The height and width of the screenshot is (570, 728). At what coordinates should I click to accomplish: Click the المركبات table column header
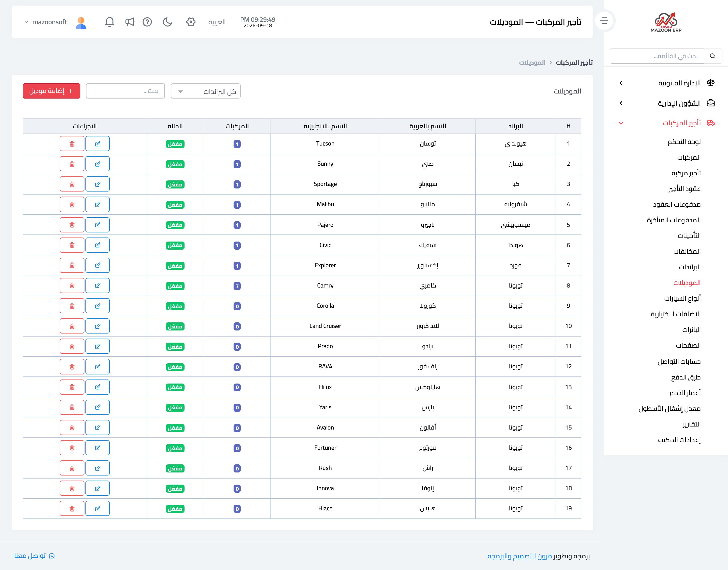[237, 126]
